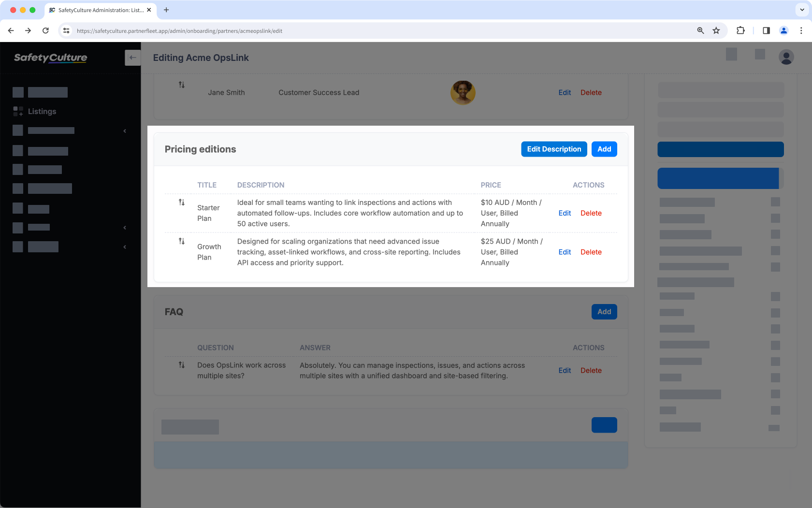
Task: Open the browser extensions puzzle icon
Action: click(740, 30)
